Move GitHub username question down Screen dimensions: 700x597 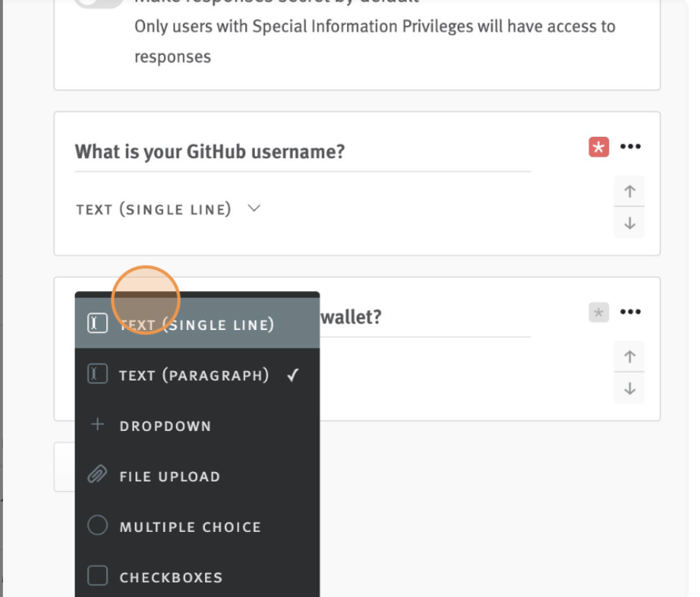[630, 222]
